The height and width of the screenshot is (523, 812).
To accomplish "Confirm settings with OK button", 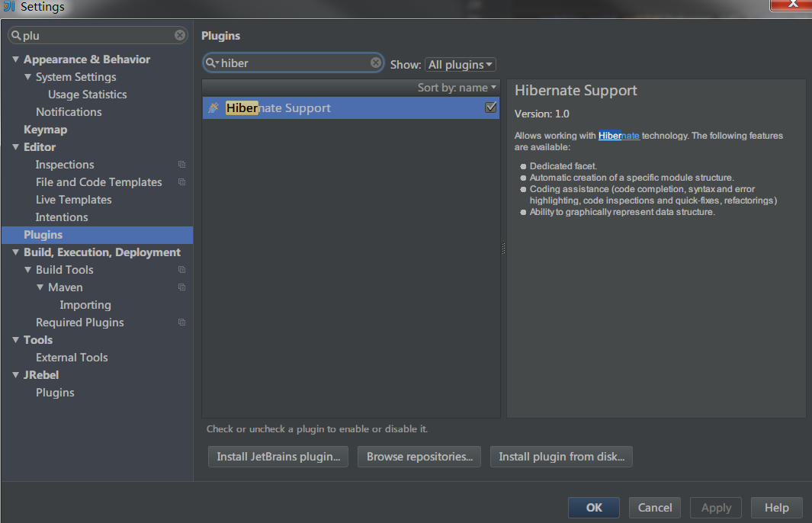I will coord(593,508).
